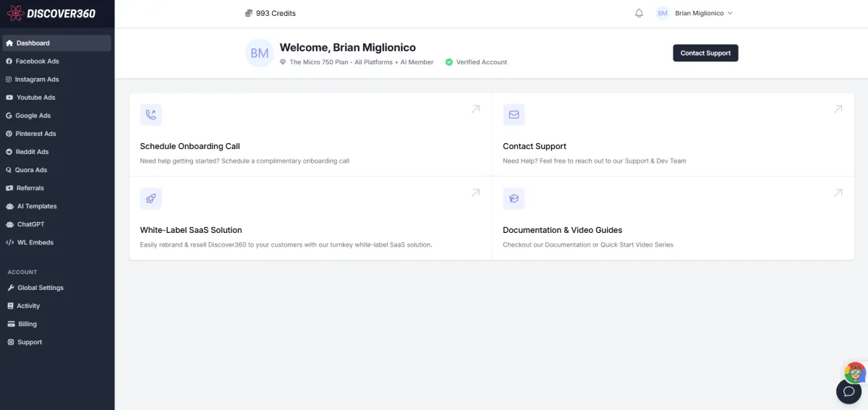
Task: Open the chat bubble widget
Action: pos(848,391)
